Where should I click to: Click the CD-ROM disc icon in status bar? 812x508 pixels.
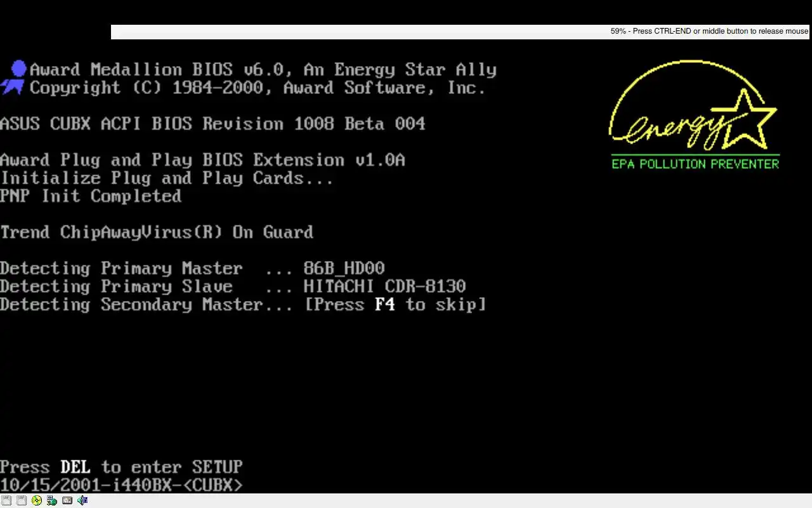pyautogui.click(x=37, y=500)
